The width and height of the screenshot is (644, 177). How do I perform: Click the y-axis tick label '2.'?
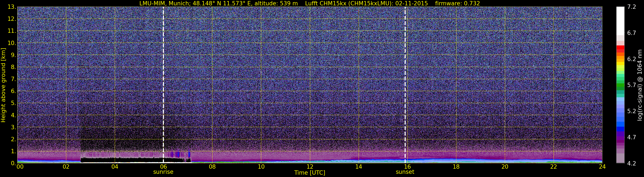13,139
